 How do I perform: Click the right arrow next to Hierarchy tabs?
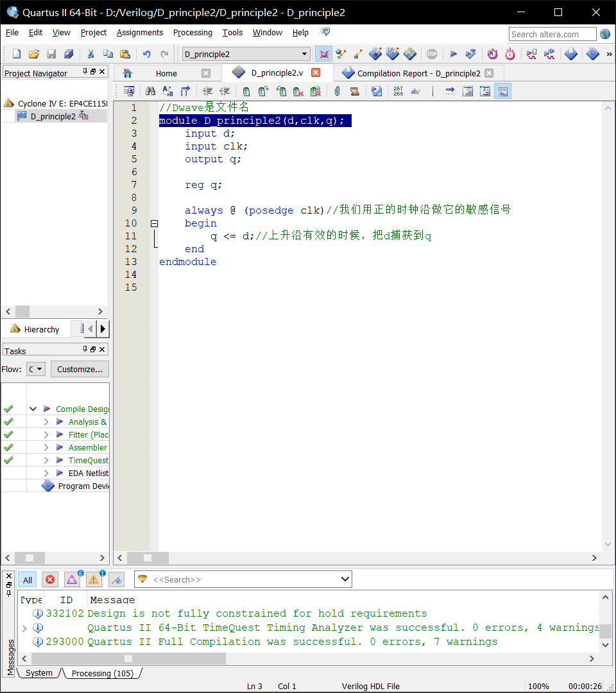pyautogui.click(x=103, y=329)
